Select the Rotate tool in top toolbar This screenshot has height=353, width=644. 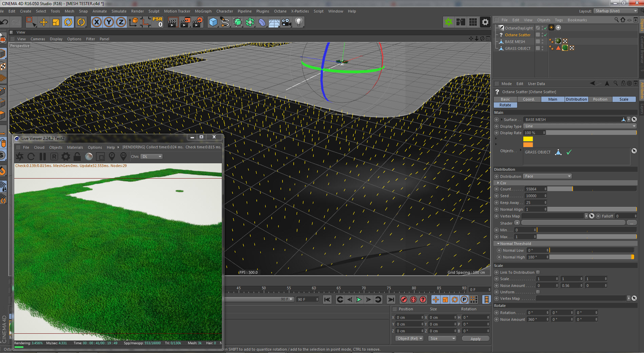pyautogui.click(x=68, y=22)
